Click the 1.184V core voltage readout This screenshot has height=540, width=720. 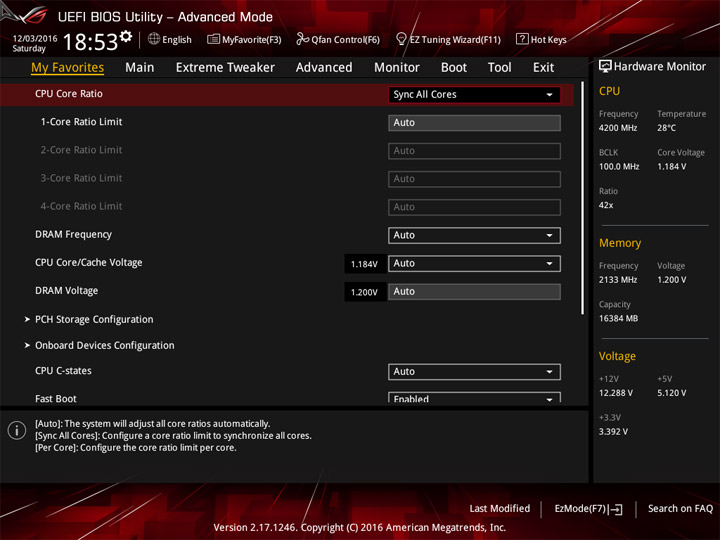[364, 264]
